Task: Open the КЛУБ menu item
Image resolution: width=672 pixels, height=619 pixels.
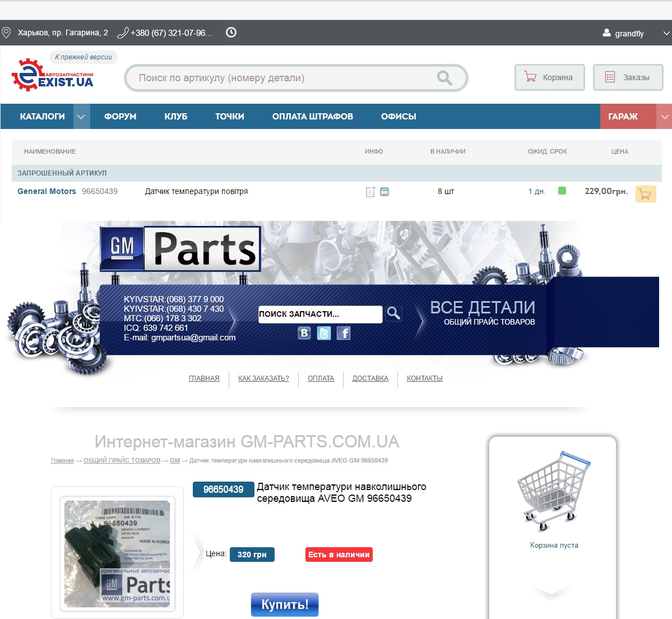Action: (176, 116)
